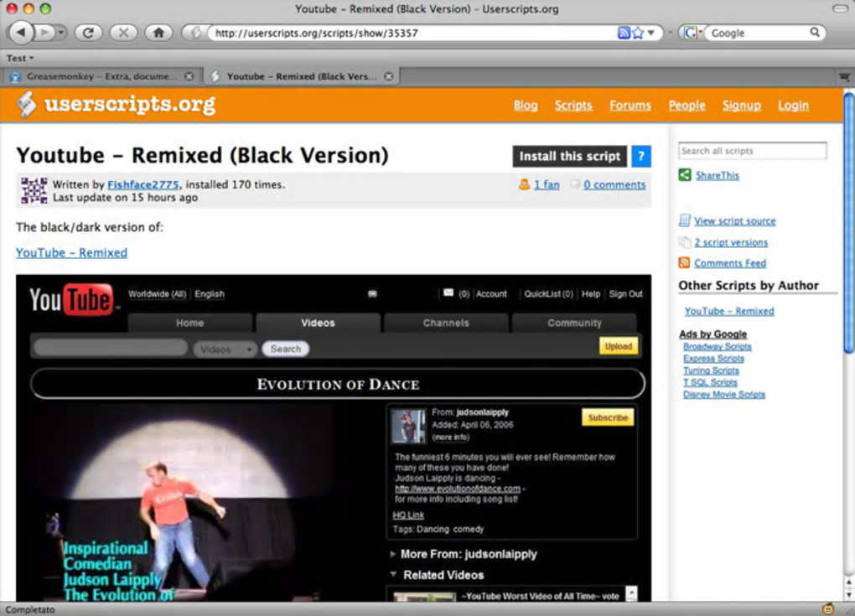Viewport: 855px width, 616px height.
Task: Click the magnifier search icon in Google box
Action: pyautogui.click(x=814, y=32)
